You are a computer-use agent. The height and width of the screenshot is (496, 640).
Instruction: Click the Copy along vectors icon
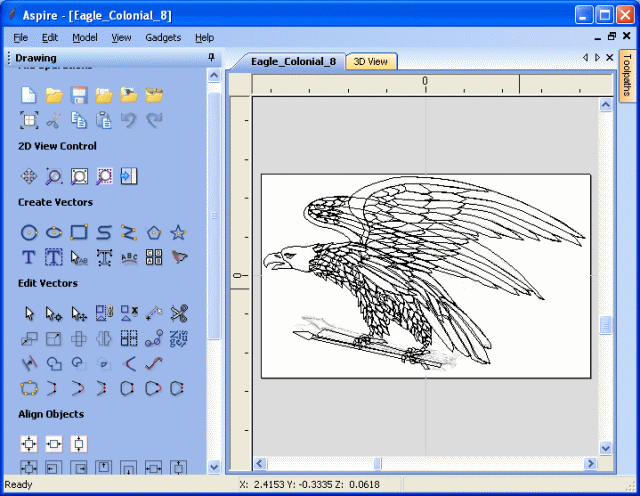tap(154, 338)
